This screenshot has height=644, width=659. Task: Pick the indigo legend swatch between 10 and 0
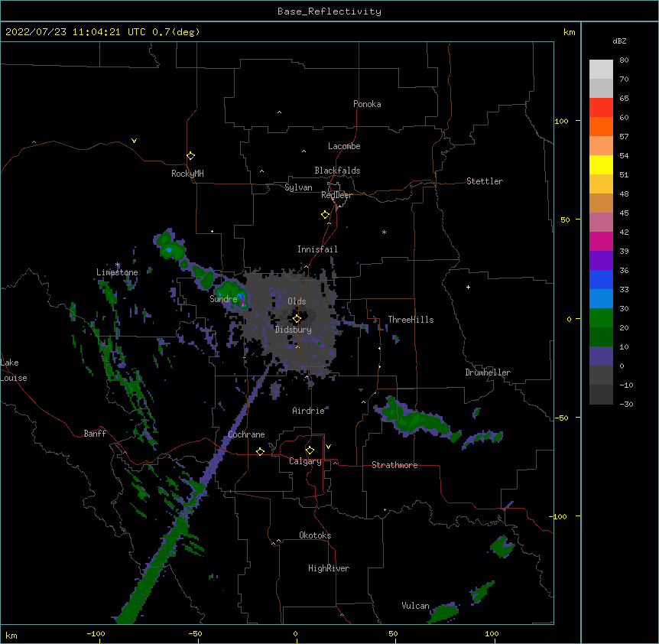click(x=601, y=356)
